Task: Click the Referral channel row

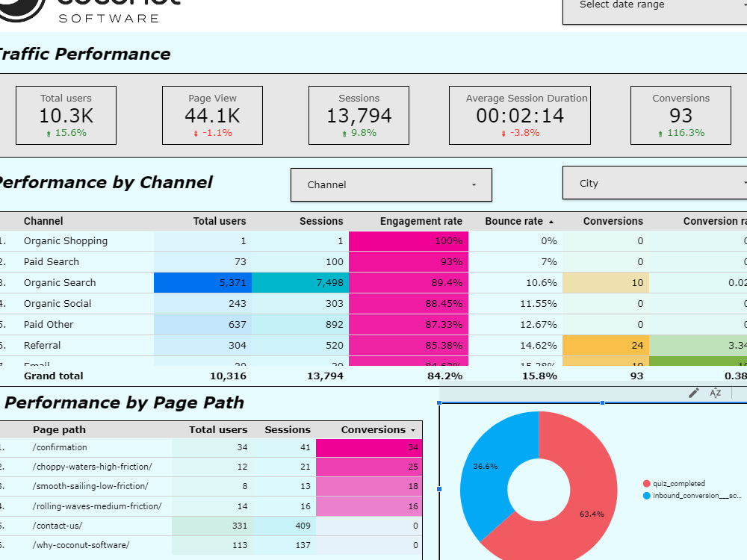Action: point(373,346)
